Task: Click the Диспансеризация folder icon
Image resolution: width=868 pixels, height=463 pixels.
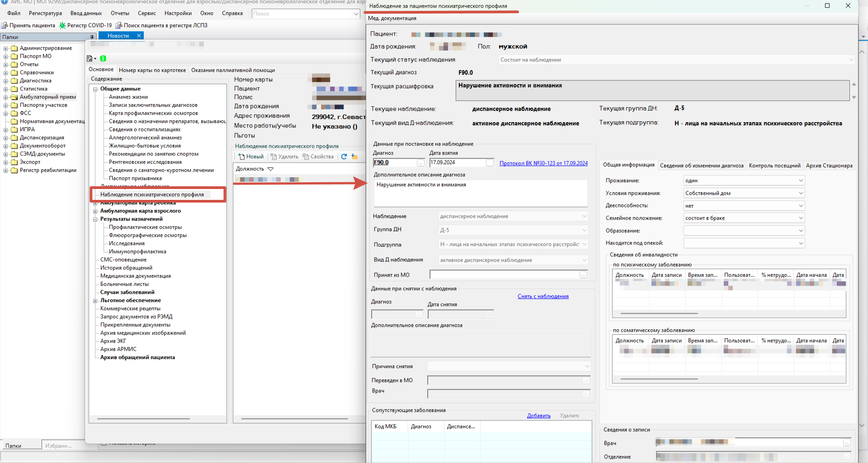Action: pyautogui.click(x=14, y=137)
